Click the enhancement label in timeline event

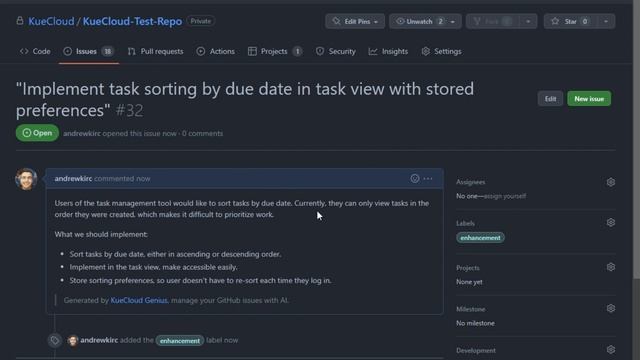[180, 340]
